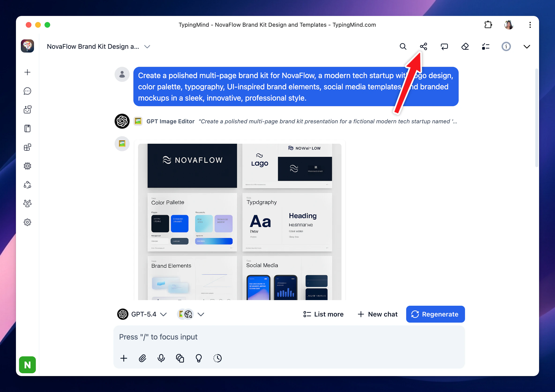This screenshot has height=392, width=555.
Task: Focus the message input field
Action: (x=289, y=337)
